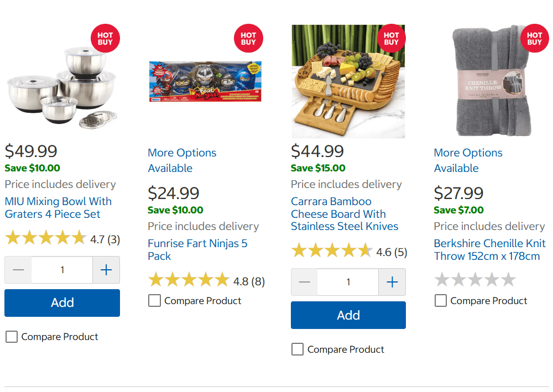The width and height of the screenshot is (553, 392).
Task: Open MIU Mixing Bowl With Graters link
Action: [x=58, y=208]
